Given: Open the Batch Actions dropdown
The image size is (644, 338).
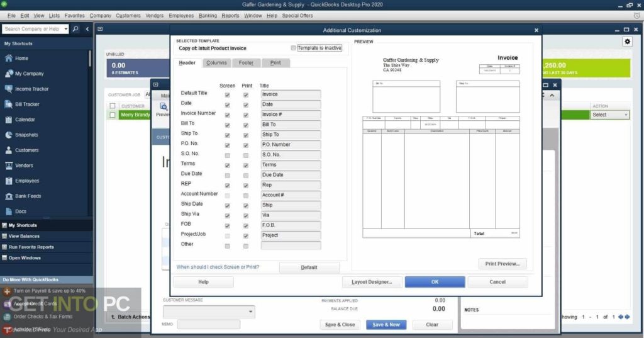Looking at the screenshot, I should [130, 317].
